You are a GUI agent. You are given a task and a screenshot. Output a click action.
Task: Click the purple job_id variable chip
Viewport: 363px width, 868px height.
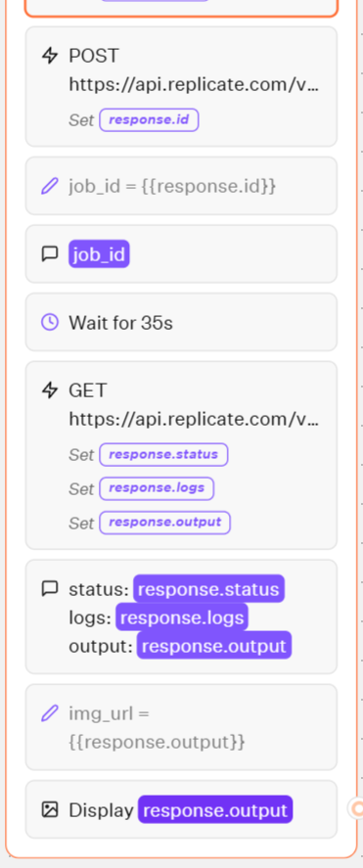tap(99, 254)
